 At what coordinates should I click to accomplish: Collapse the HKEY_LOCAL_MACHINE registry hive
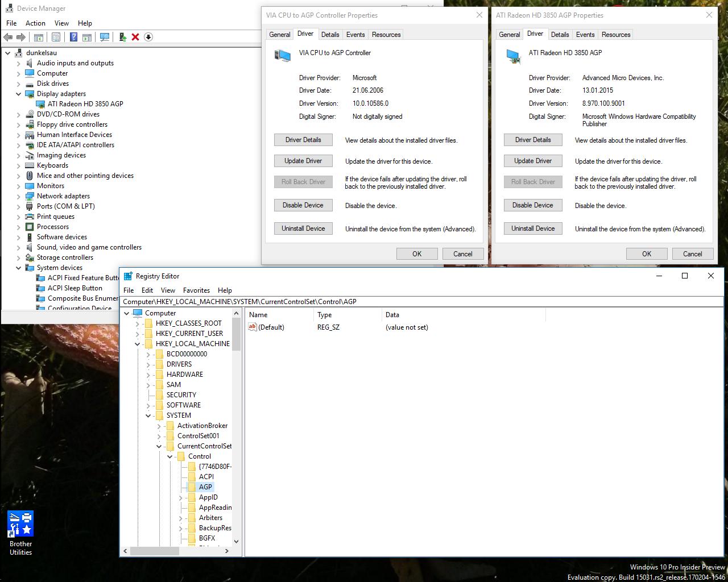137,344
